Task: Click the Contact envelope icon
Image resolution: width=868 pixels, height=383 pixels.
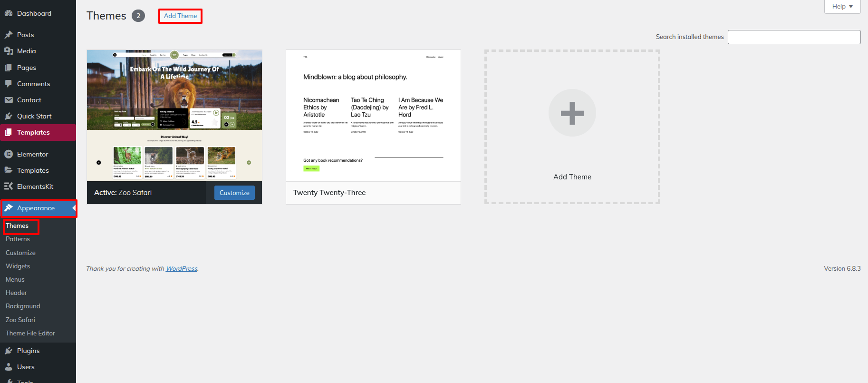Action: coord(9,100)
